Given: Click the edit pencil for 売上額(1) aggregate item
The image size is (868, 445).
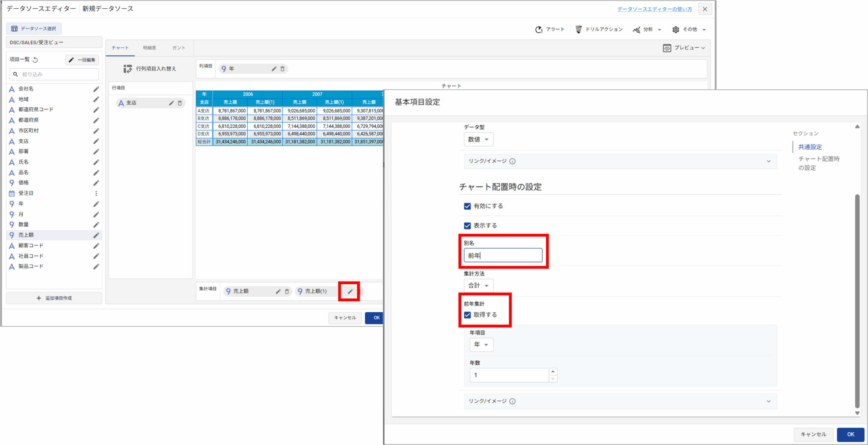Looking at the screenshot, I should (350, 291).
